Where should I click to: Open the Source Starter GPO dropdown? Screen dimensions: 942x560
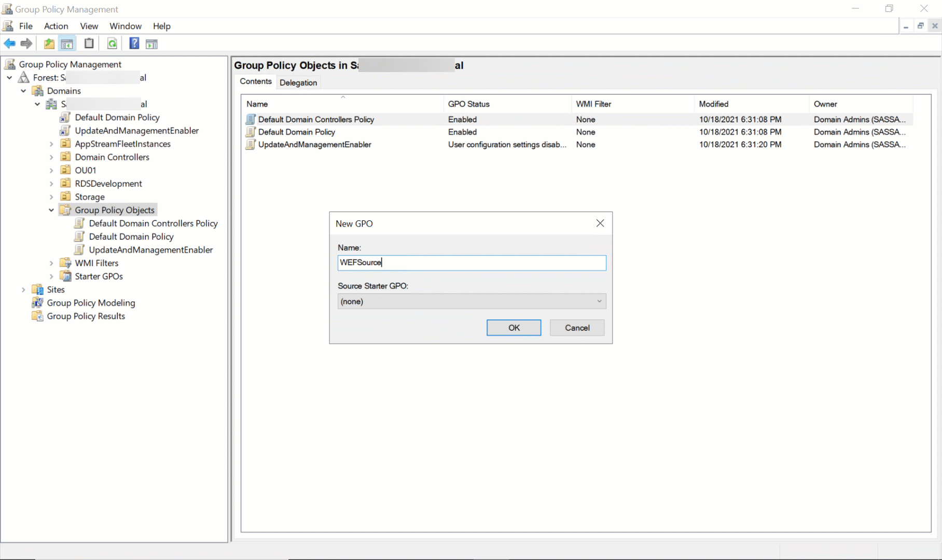point(472,301)
